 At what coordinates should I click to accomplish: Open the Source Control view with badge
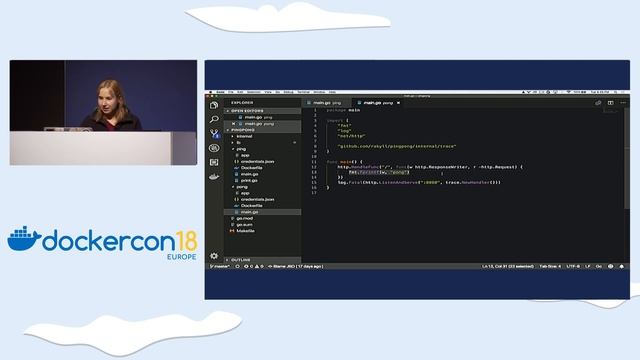click(214, 133)
